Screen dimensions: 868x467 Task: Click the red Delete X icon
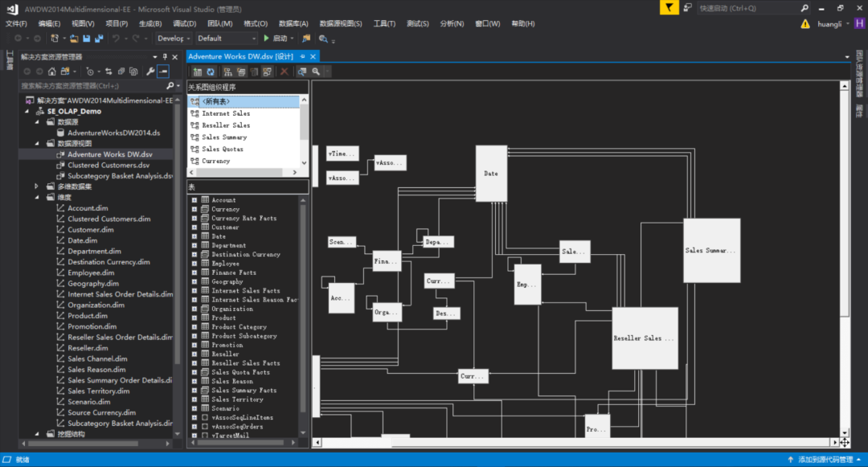click(284, 72)
